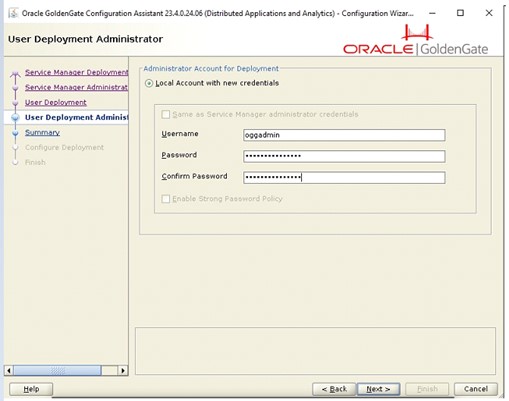Click into the Username field
Image resolution: width=509 pixels, height=401 pixels.
coord(344,135)
